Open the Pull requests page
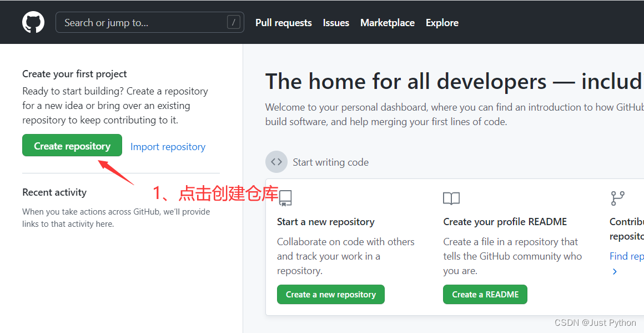 pos(283,22)
